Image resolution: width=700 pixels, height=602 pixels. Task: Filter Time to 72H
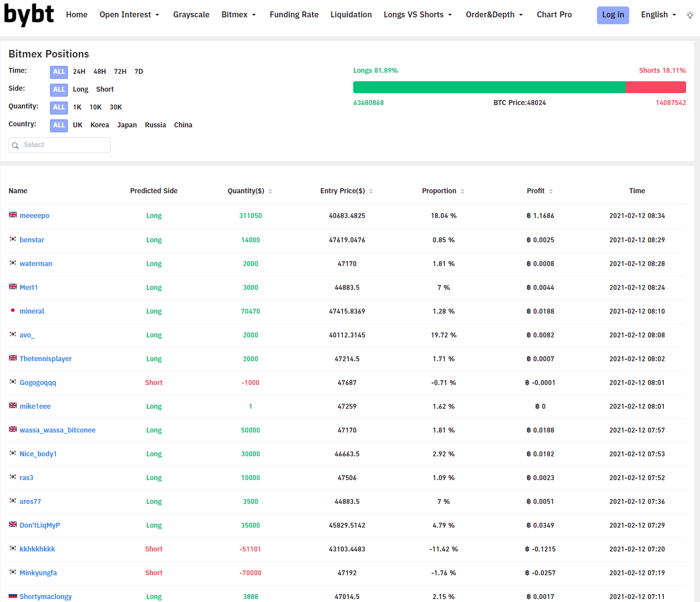(120, 72)
